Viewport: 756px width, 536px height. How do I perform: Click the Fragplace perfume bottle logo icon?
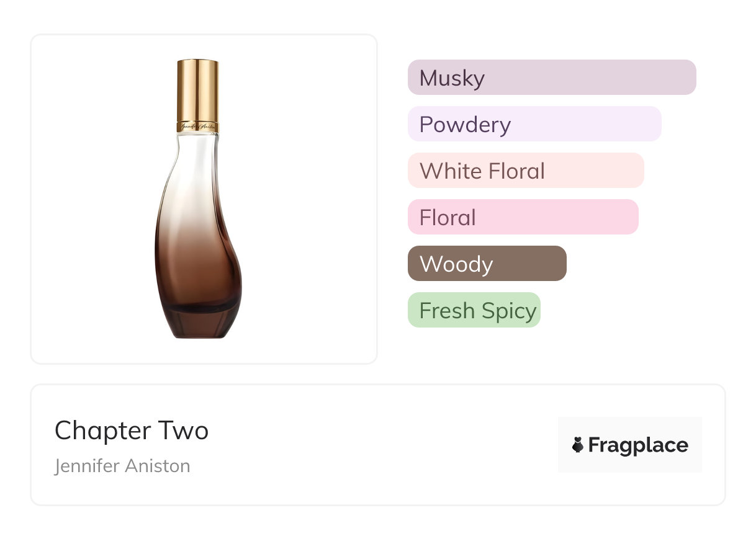tap(578, 445)
